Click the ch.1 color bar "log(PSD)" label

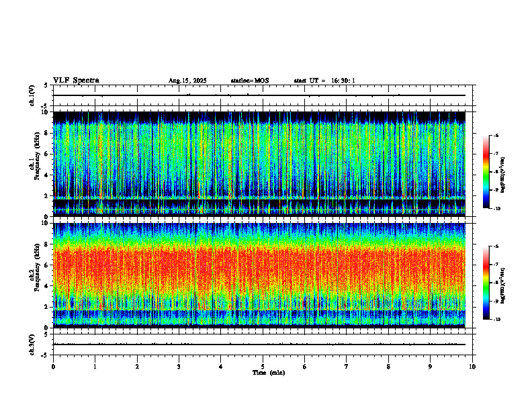(503, 175)
